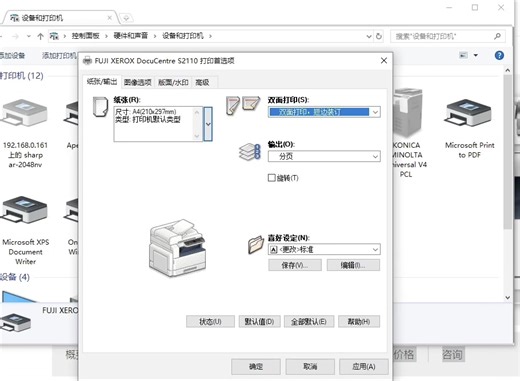This screenshot has width=520, height=381.
Task: Open the 喜好设定 dropdown
Action: coord(324,249)
